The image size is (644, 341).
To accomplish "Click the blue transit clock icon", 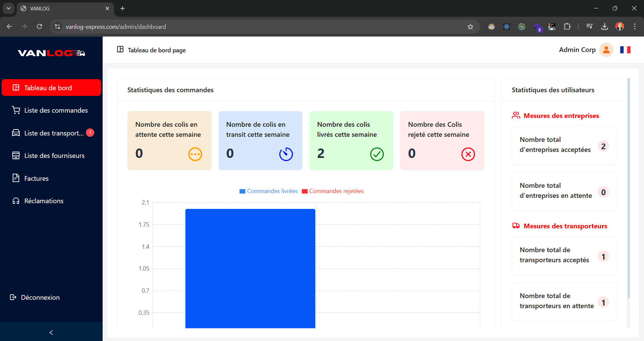I will 286,154.
